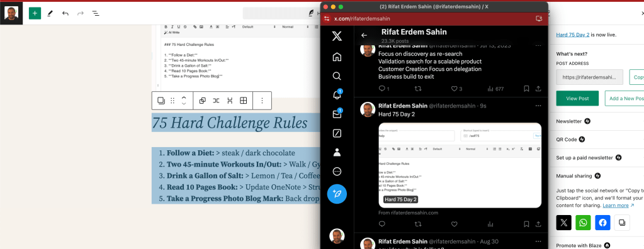Repost the 'Hard 75 Day 2' post
644x249 pixels.
click(418, 224)
